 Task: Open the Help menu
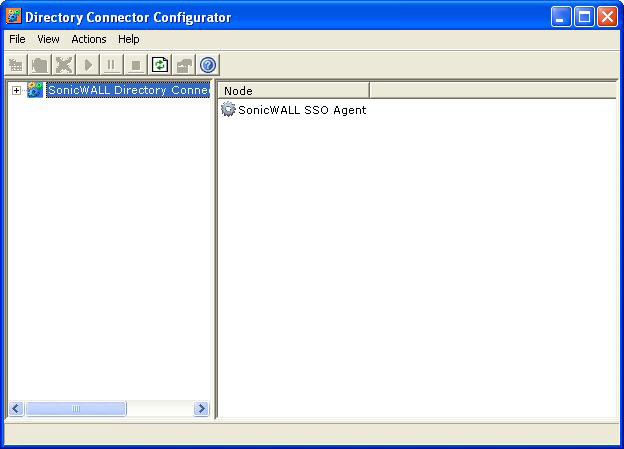tap(129, 39)
